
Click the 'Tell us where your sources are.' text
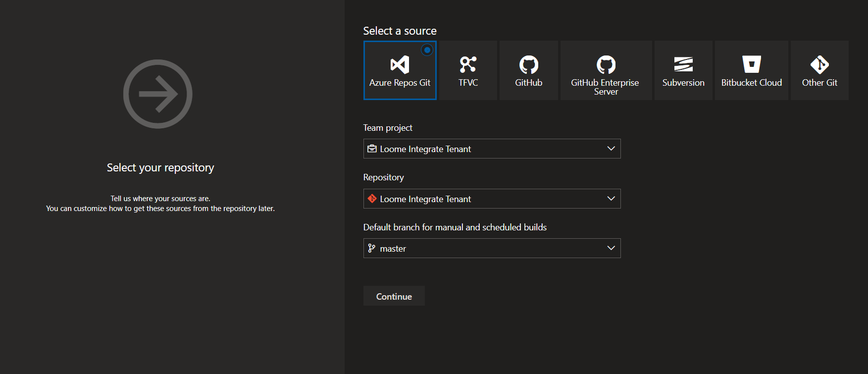[x=160, y=199]
